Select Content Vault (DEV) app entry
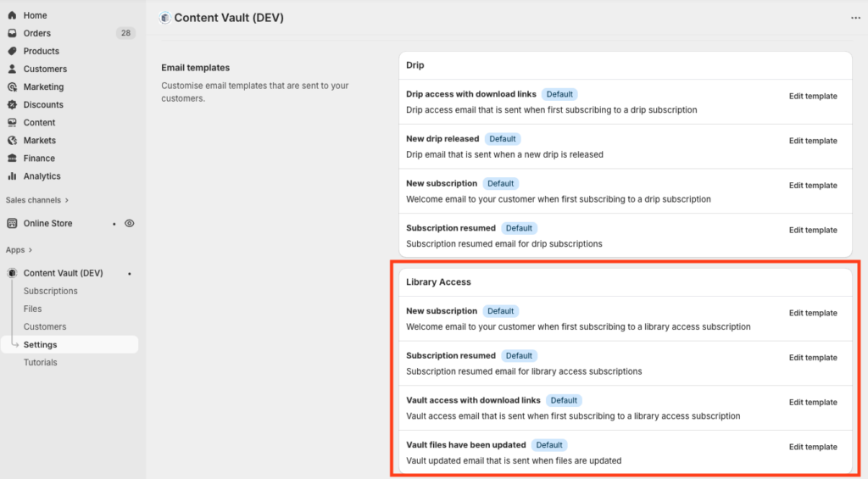Screen dimensions: 868x479 63,273
